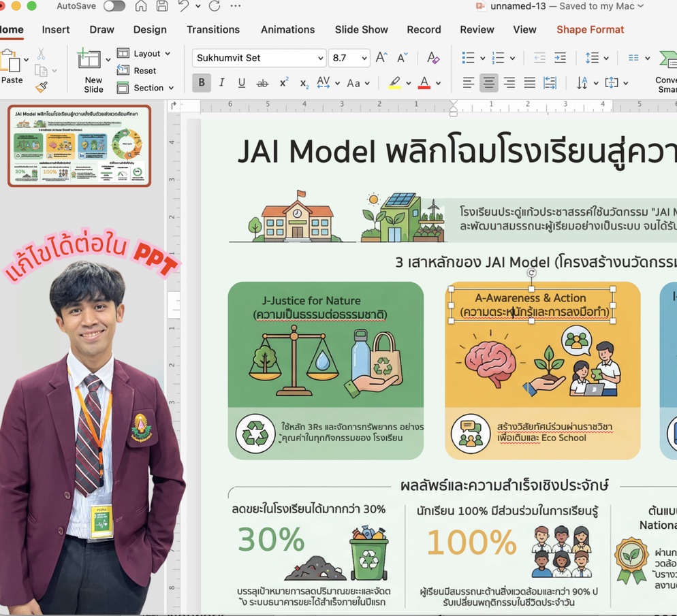Toggle bold off for the selected text

click(201, 82)
